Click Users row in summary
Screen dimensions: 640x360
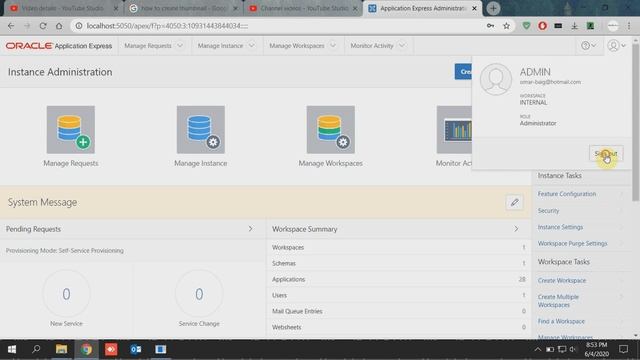click(x=399, y=295)
